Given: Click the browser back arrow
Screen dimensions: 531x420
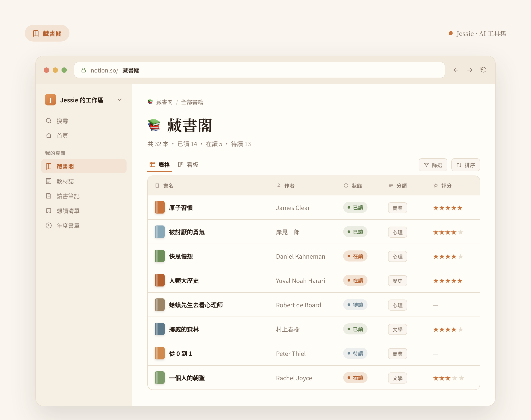Looking at the screenshot, I should [456, 70].
